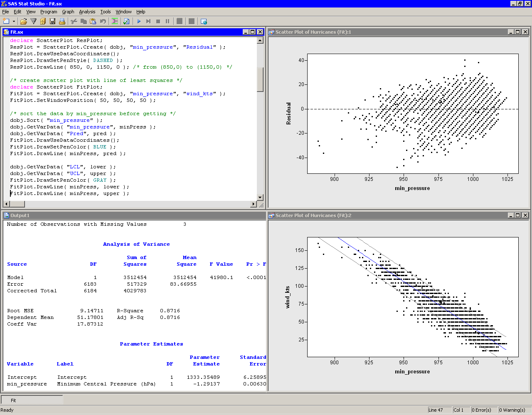Open the New file dropdown arrow

pos(14,21)
